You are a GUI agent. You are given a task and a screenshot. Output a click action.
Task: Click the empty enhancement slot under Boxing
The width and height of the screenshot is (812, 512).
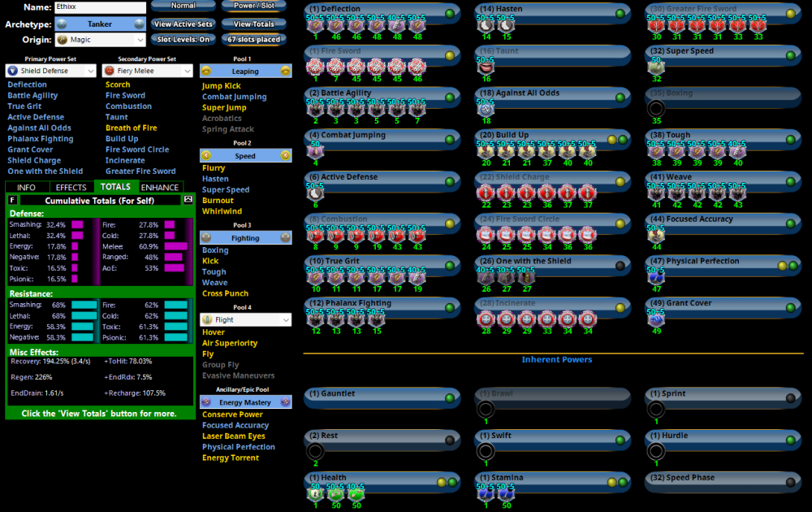point(656,108)
